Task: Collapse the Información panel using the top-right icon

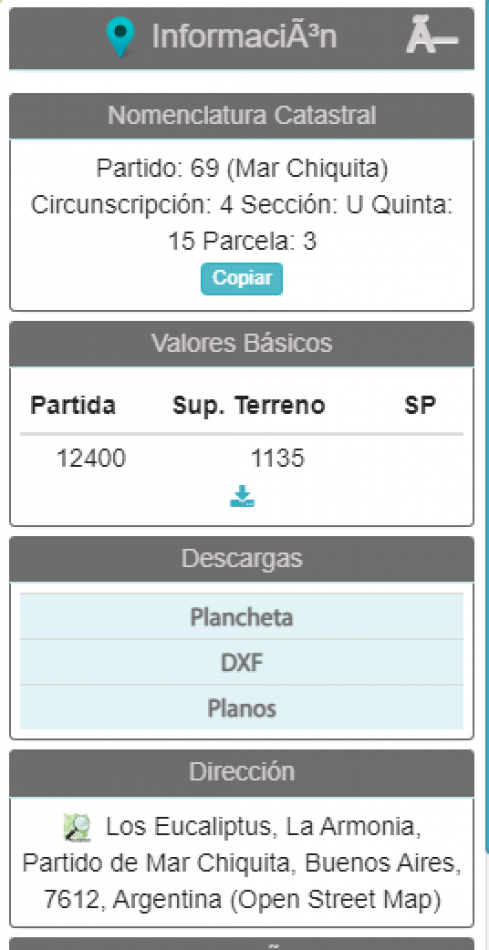Action: pyautogui.click(x=431, y=38)
